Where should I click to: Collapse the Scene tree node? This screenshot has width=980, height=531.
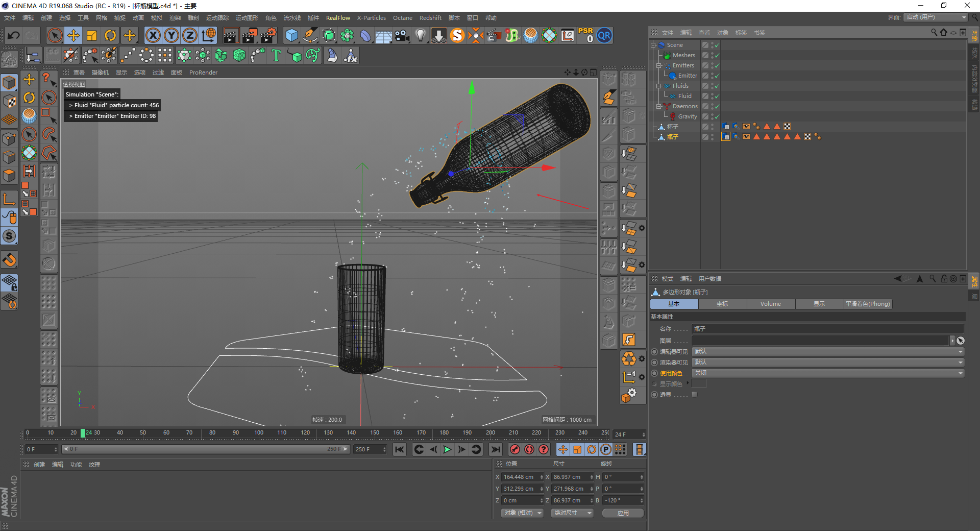(x=653, y=45)
